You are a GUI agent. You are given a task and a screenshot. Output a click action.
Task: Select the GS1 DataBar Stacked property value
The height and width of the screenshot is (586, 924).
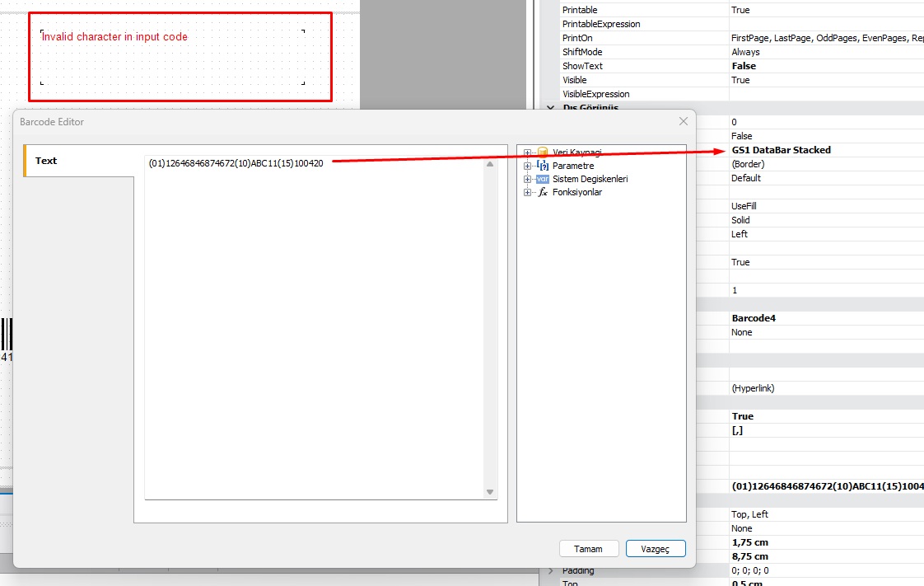click(781, 150)
